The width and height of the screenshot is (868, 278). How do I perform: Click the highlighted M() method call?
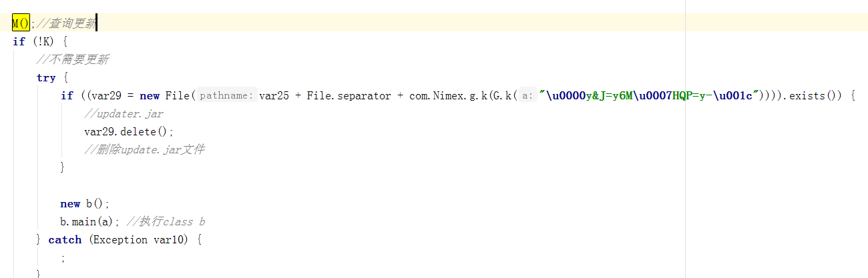(21, 23)
